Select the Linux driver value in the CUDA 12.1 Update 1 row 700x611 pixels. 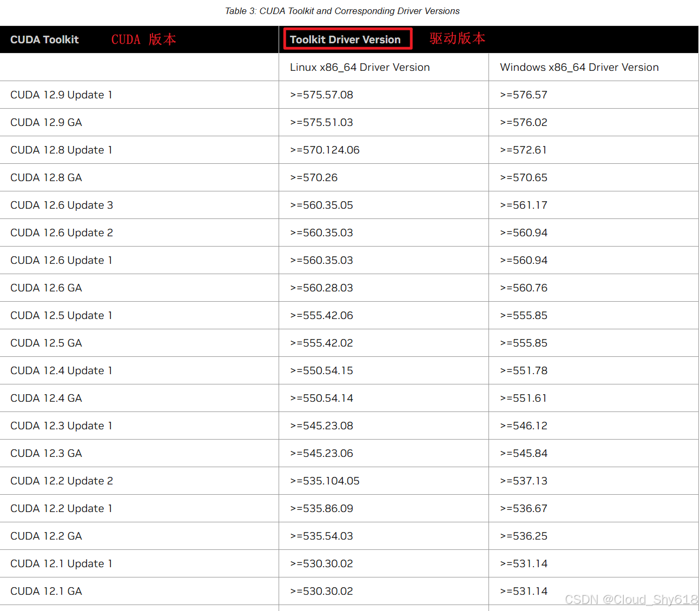[x=321, y=563]
